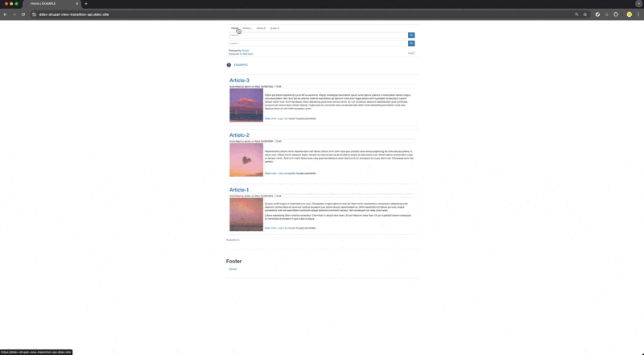Focus the first search input field
Image resolution: width=644 pixels, height=355 pixels.
tap(318, 35)
